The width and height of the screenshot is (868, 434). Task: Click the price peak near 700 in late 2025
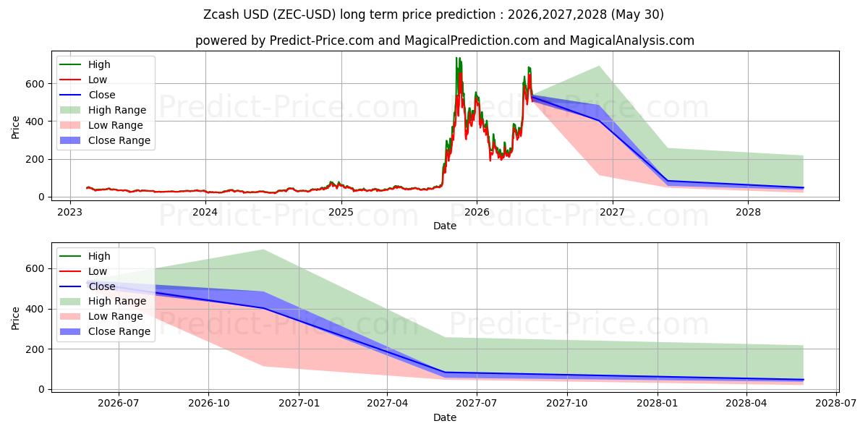pyautogui.click(x=457, y=59)
